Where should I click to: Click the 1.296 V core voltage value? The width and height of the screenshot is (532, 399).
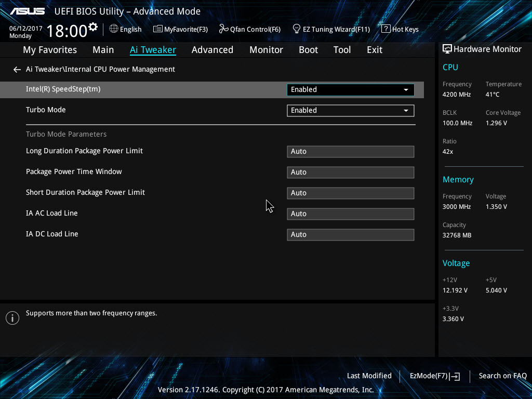click(496, 123)
